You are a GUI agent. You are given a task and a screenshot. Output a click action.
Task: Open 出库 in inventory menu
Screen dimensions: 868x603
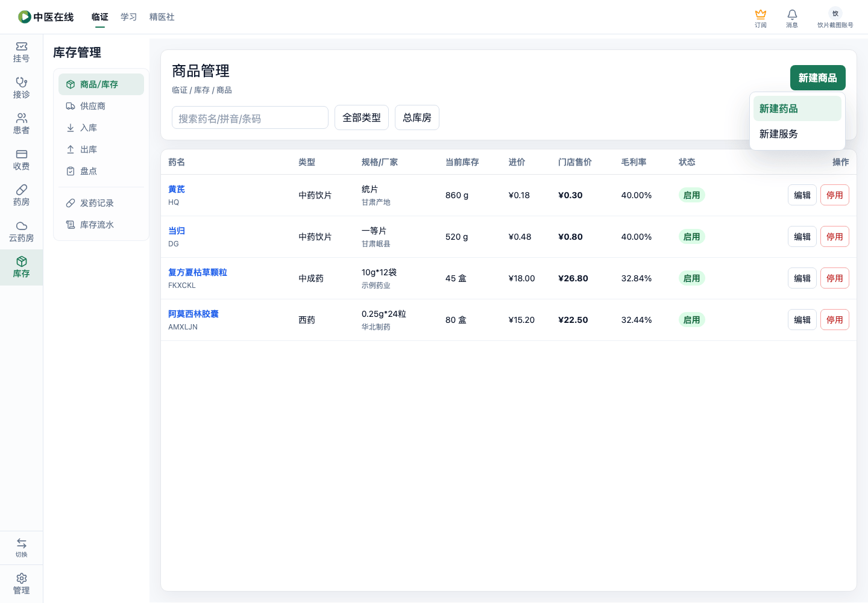pyautogui.click(x=101, y=149)
